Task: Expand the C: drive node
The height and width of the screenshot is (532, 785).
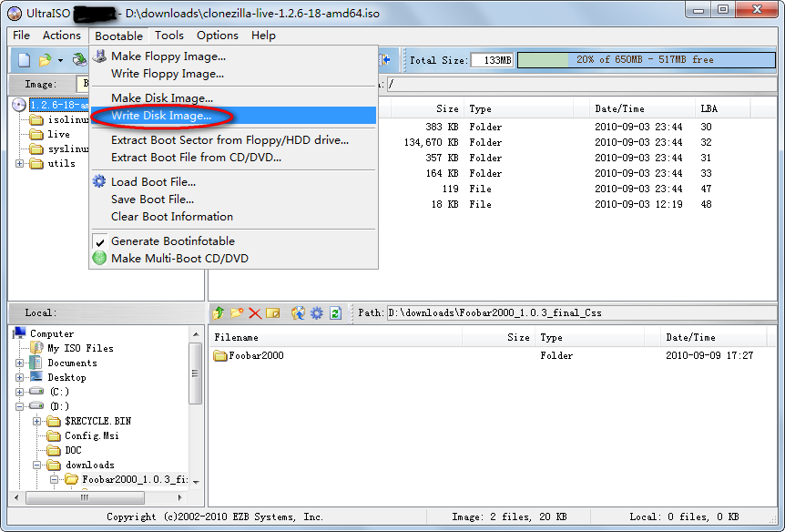Action: tap(19, 392)
